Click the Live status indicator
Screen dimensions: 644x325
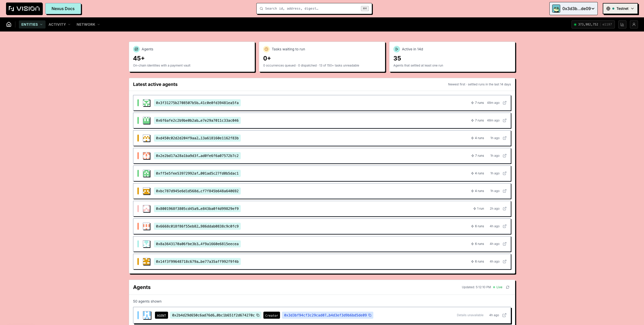click(x=498, y=287)
